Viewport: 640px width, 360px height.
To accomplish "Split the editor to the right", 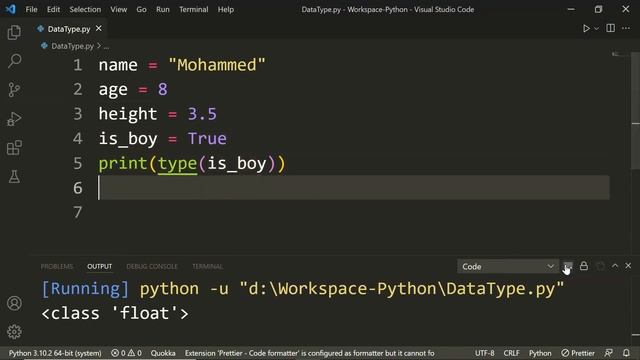I will coord(611,28).
